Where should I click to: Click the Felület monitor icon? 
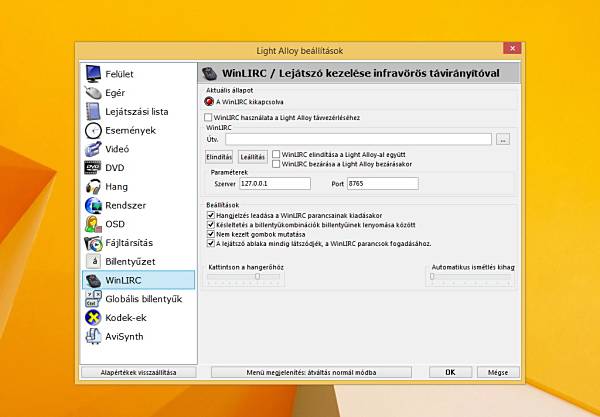[x=93, y=74]
